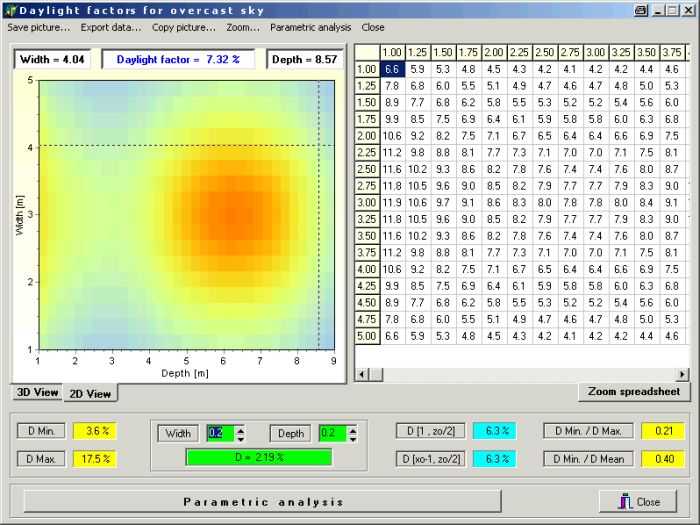700x525 pixels.
Task: Click cell 7.1 in row 2.00, column 2.00
Action: click(x=494, y=136)
